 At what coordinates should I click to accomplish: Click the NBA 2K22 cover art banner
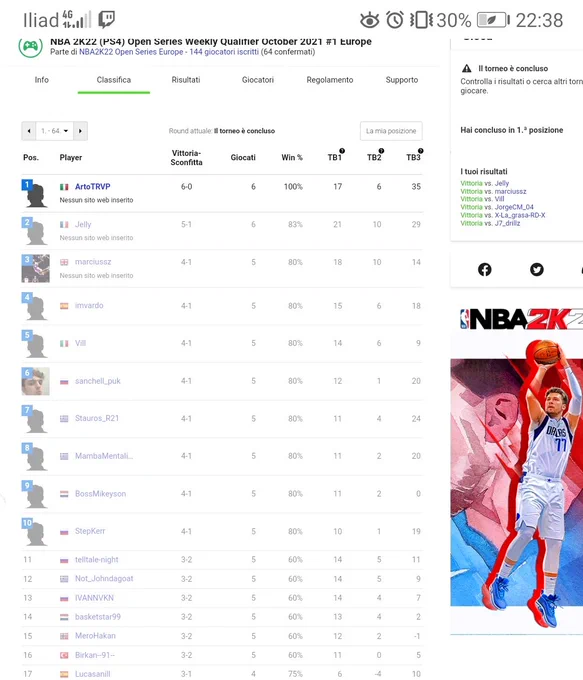(x=517, y=486)
